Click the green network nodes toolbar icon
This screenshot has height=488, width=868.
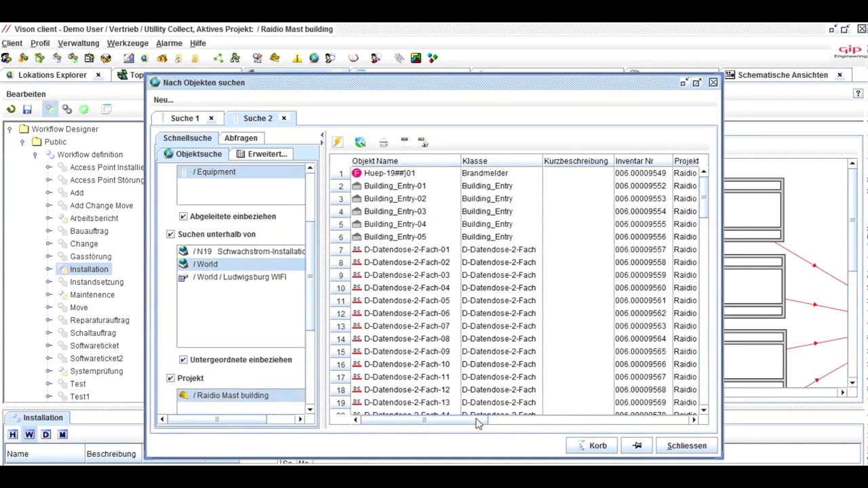coord(218,58)
